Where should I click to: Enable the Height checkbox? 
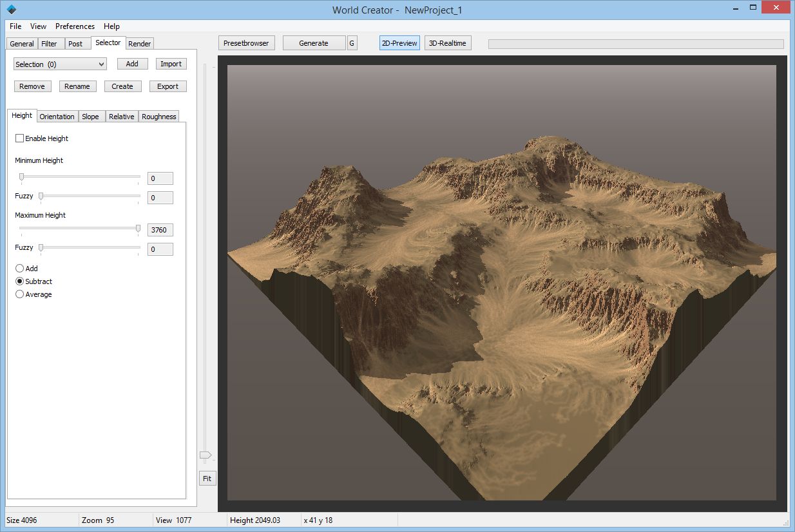(20, 138)
